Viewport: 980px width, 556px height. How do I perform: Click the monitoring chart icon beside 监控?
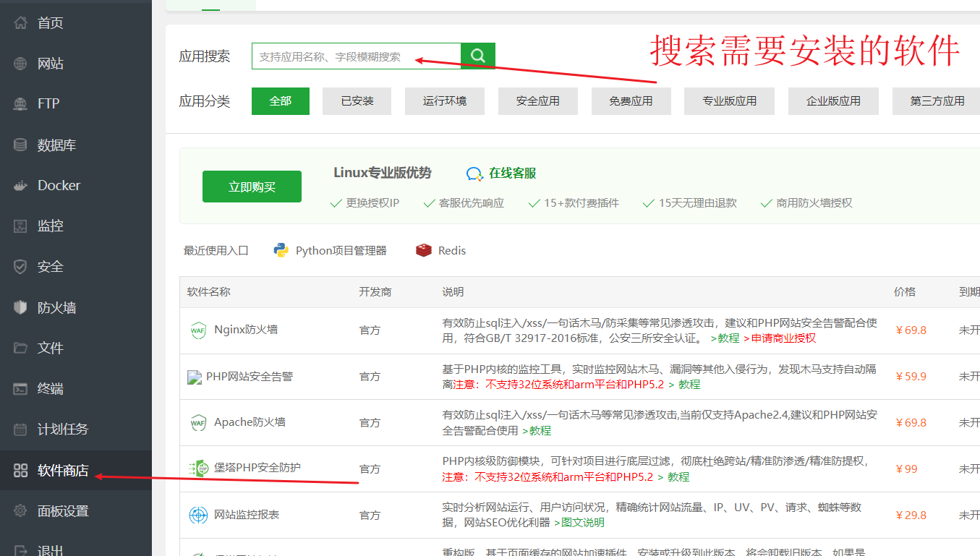(x=21, y=226)
